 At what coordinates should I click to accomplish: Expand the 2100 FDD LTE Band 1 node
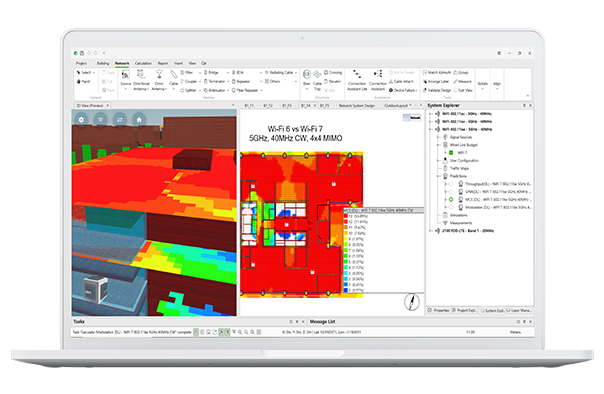[431, 231]
